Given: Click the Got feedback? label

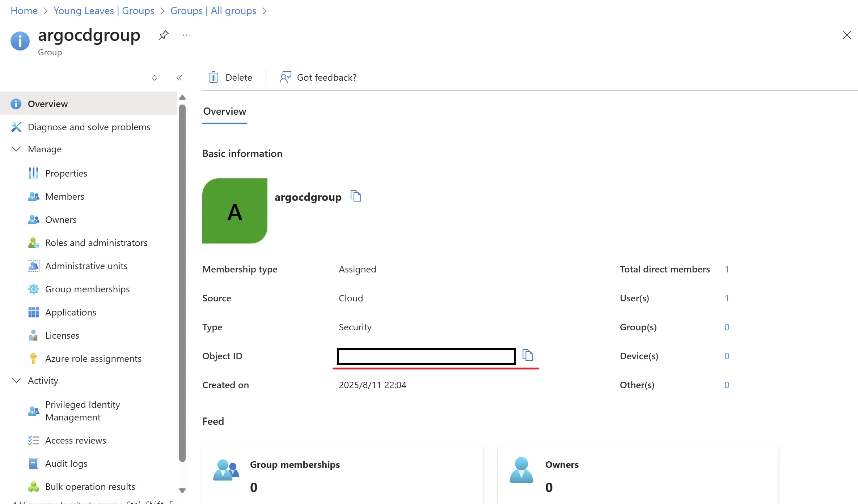Looking at the screenshot, I should point(326,77).
